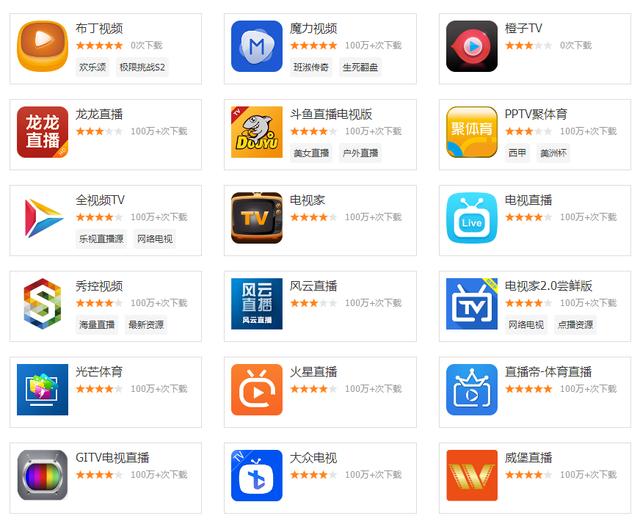Image resolution: width=640 pixels, height=524 pixels.
Task: Open the 全视频TV title link
Action: (x=100, y=200)
